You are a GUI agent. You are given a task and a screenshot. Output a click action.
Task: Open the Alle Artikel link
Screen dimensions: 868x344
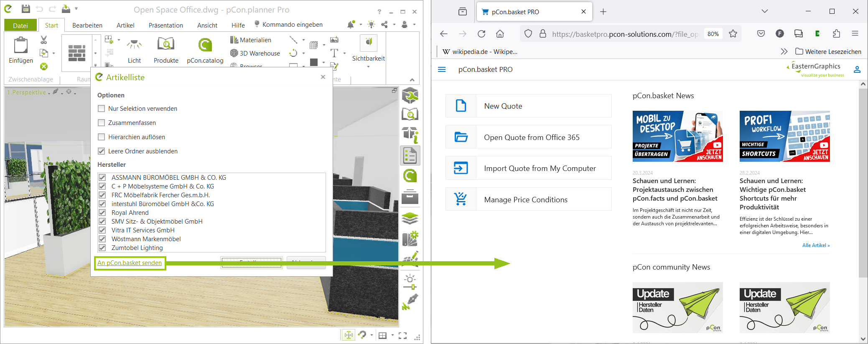pyautogui.click(x=816, y=245)
